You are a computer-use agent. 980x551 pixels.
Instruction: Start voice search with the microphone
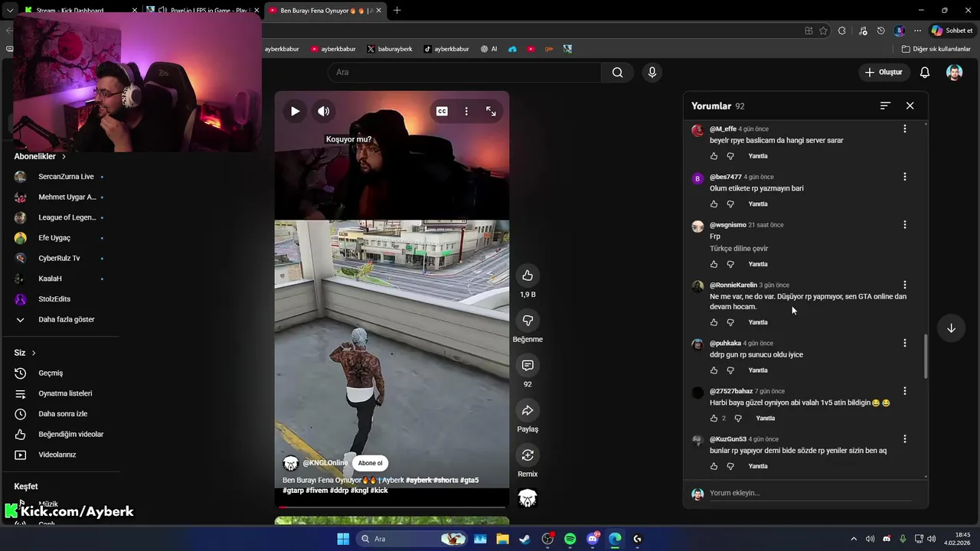pyautogui.click(x=652, y=72)
